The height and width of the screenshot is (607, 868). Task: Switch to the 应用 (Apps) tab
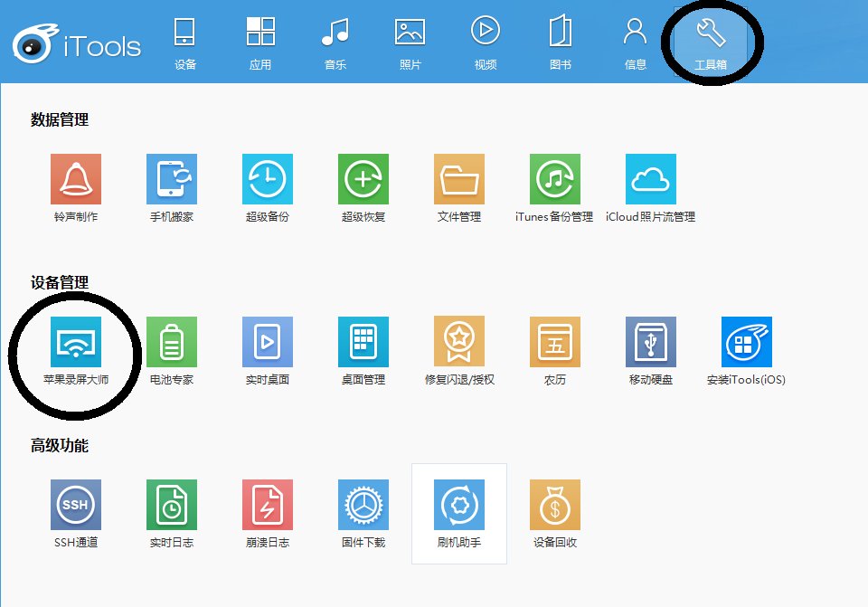[x=260, y=43]
